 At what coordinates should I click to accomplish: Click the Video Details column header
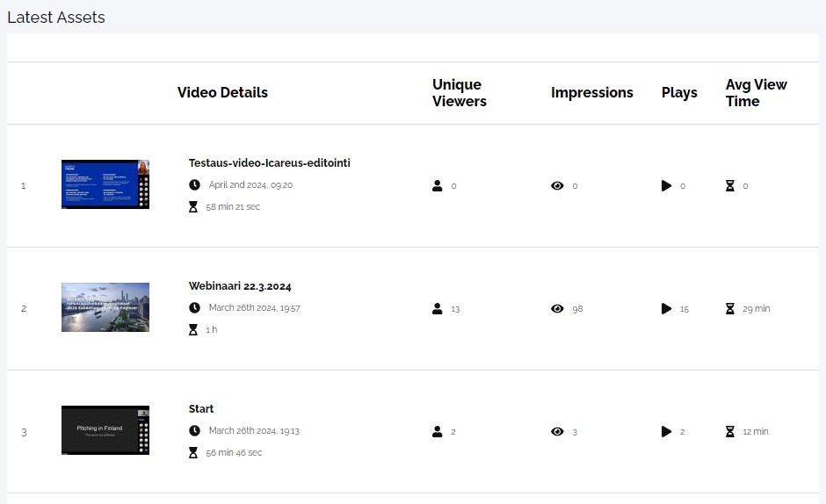tap(222, 93)
